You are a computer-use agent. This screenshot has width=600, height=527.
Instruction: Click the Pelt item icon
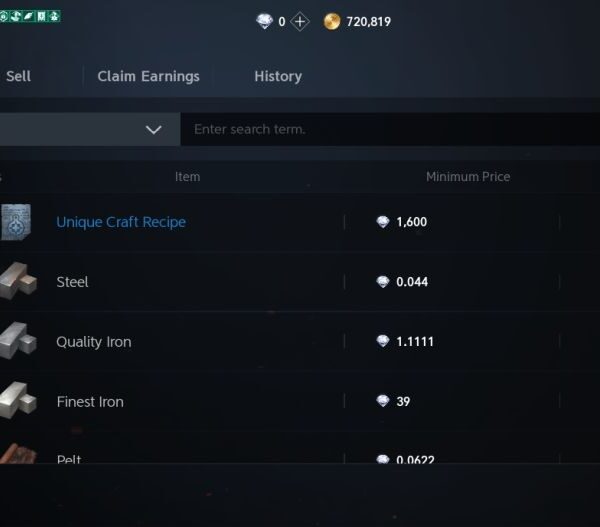coord(15,455)
